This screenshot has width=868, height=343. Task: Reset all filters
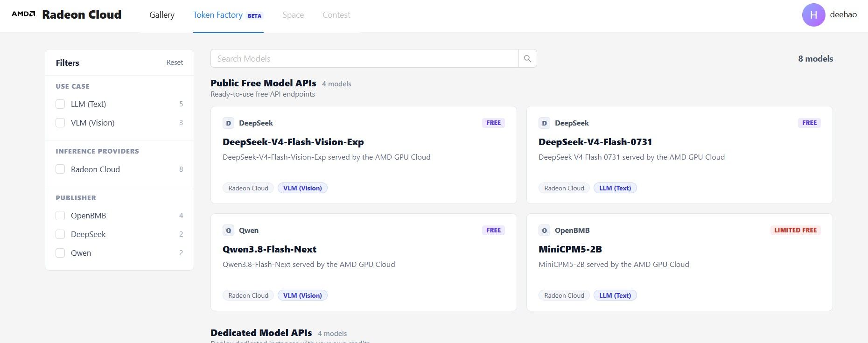pos(175,63)
